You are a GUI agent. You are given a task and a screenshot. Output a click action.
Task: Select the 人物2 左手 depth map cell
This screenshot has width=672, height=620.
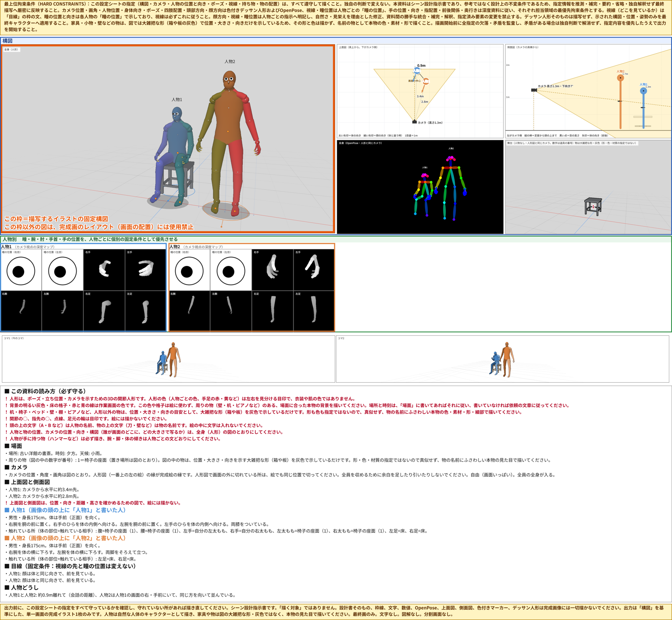tap(314, 270)
